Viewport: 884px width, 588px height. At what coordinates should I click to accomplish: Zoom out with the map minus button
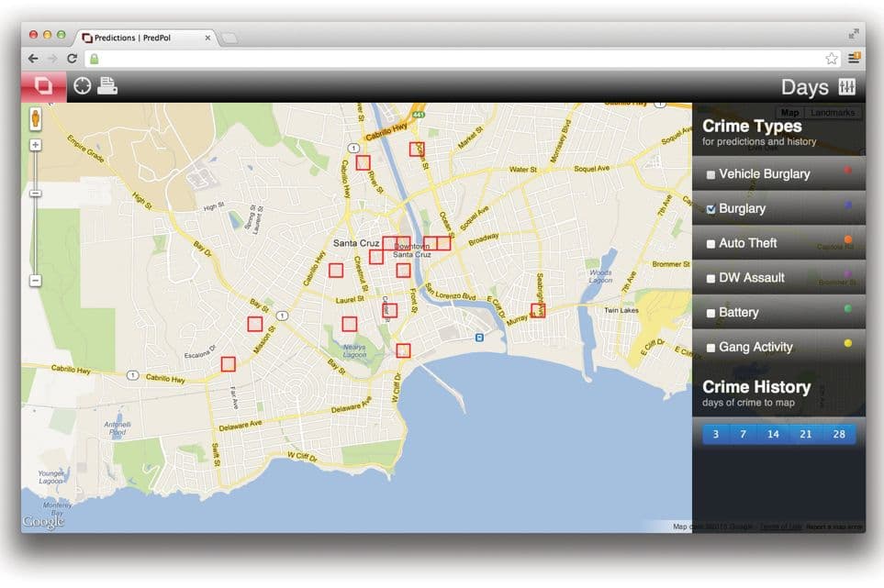(x=36, y=281)
